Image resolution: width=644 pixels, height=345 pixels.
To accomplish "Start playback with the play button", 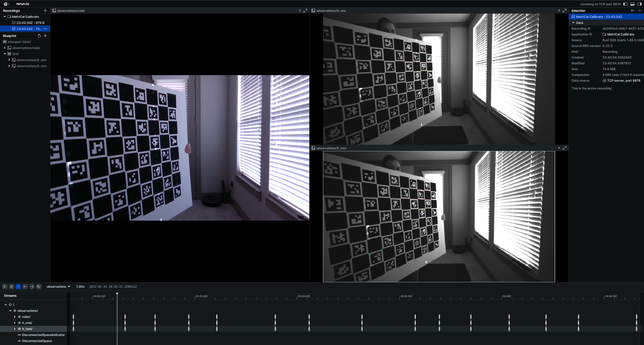I will (x=5, y=286).
